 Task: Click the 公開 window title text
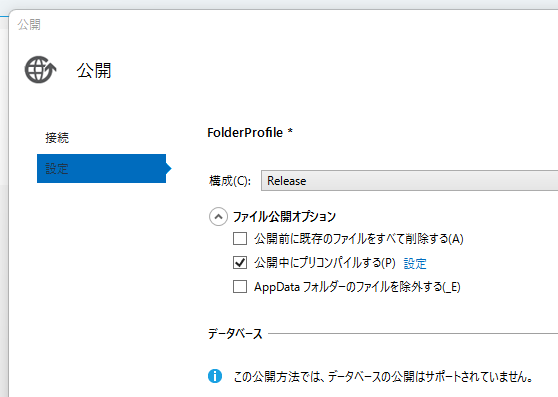(29, 25)
